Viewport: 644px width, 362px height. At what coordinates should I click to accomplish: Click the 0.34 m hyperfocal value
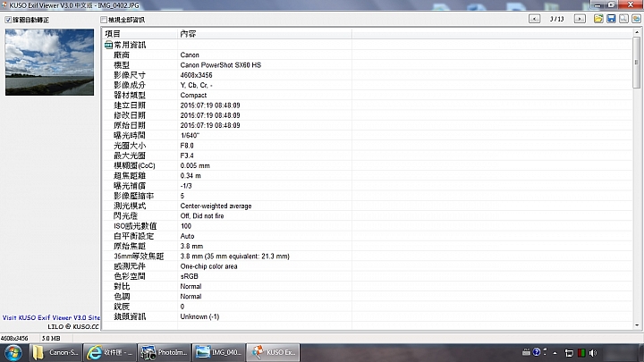pos(191,176)
